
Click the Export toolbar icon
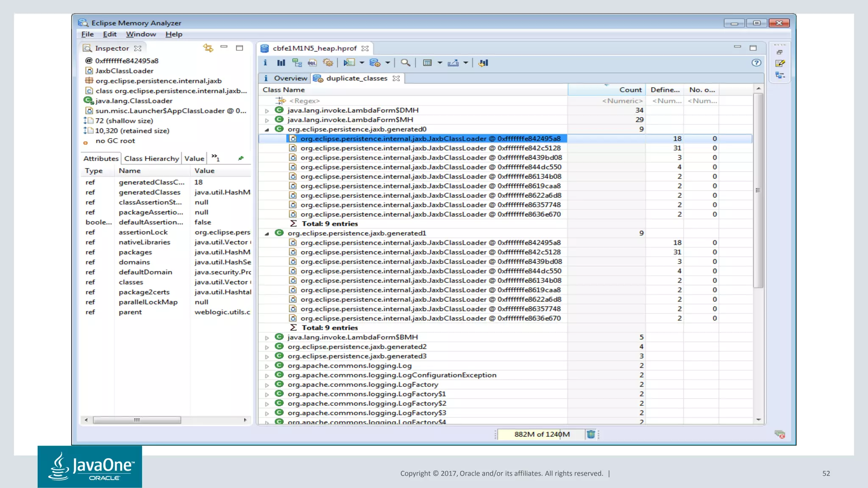tap(453, 63)
